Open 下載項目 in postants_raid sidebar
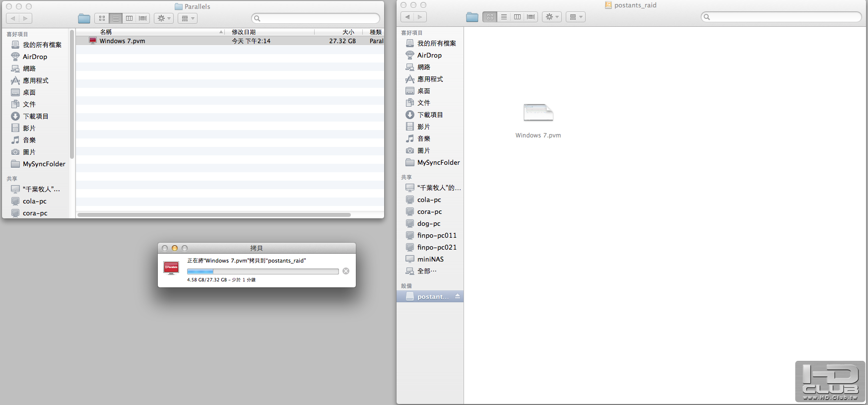 (424, 115)
